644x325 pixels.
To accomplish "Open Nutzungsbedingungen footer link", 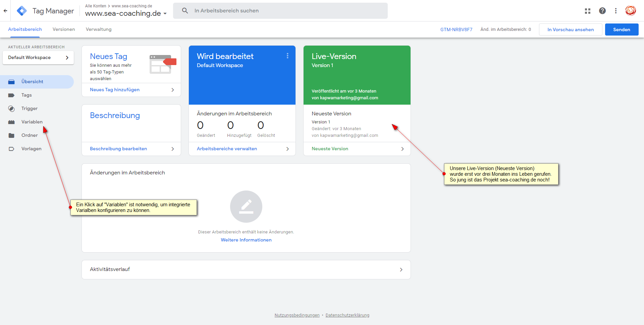I will coord(297,315).
